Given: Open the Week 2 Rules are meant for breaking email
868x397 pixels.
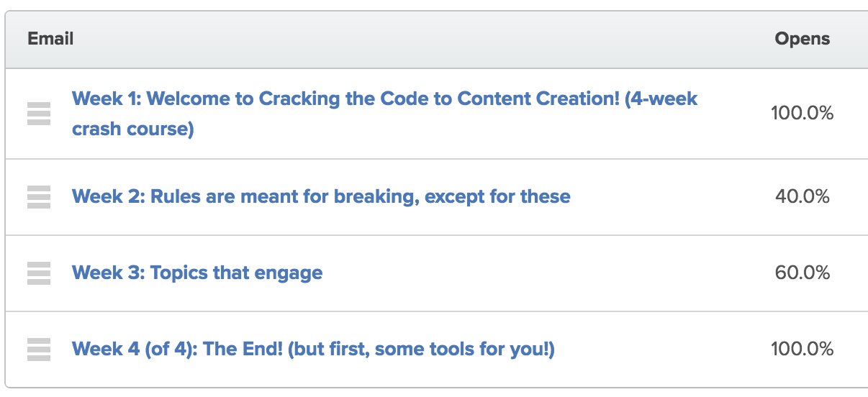Looking at the screenshot, I should (321, 196).
